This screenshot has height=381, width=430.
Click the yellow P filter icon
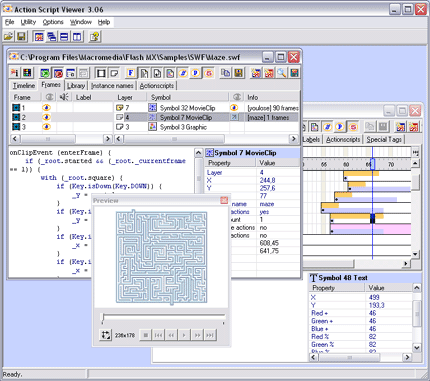click(196, 73)
